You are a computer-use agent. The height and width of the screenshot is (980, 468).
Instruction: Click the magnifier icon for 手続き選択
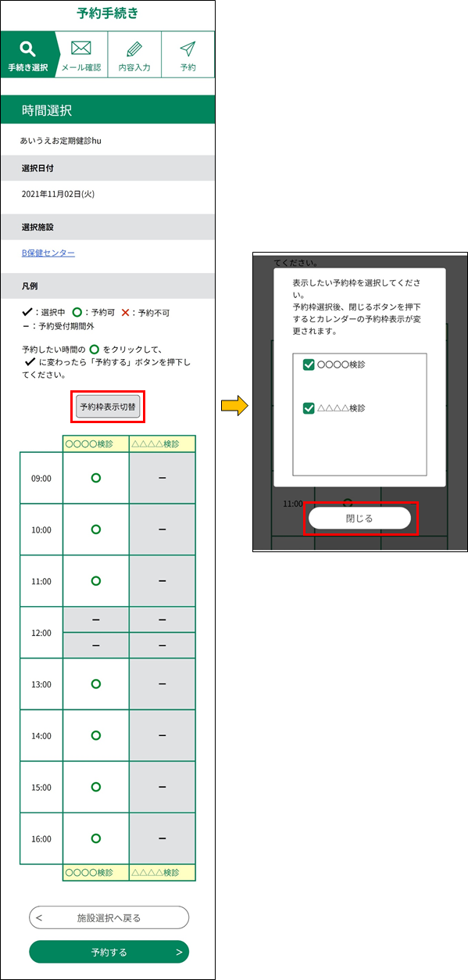[x=28, y=49]
